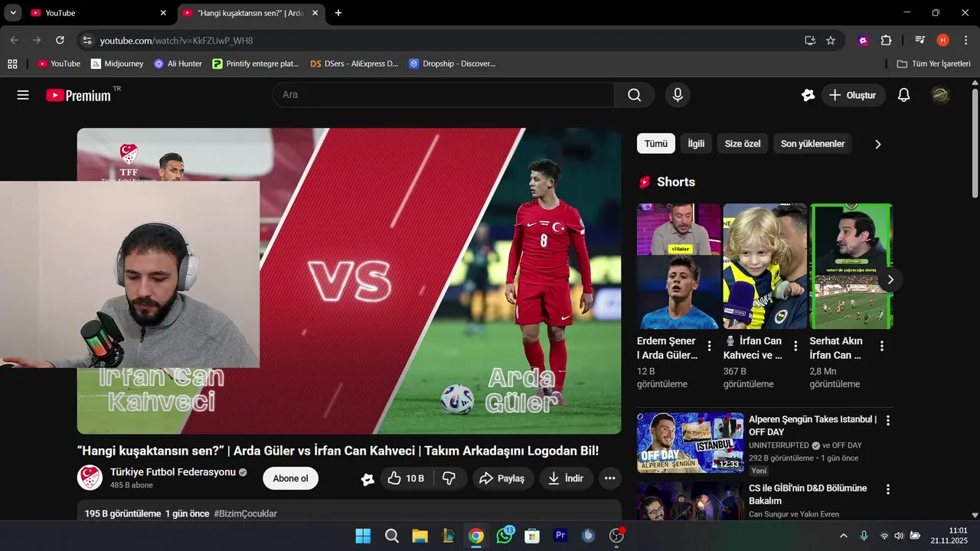This screenshot has height=551, width=980.
Task: Click the install/cast icon in address bar
Action: [x=810, y=41]
